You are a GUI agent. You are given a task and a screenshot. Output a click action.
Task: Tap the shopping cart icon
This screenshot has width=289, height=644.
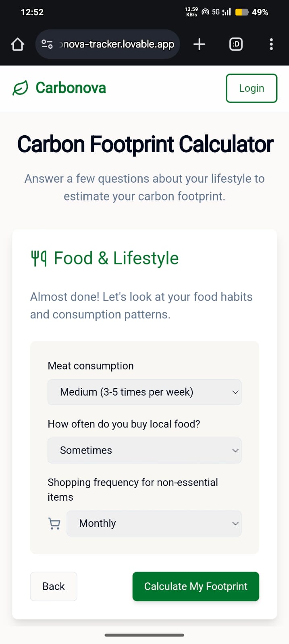coord(54,524)
